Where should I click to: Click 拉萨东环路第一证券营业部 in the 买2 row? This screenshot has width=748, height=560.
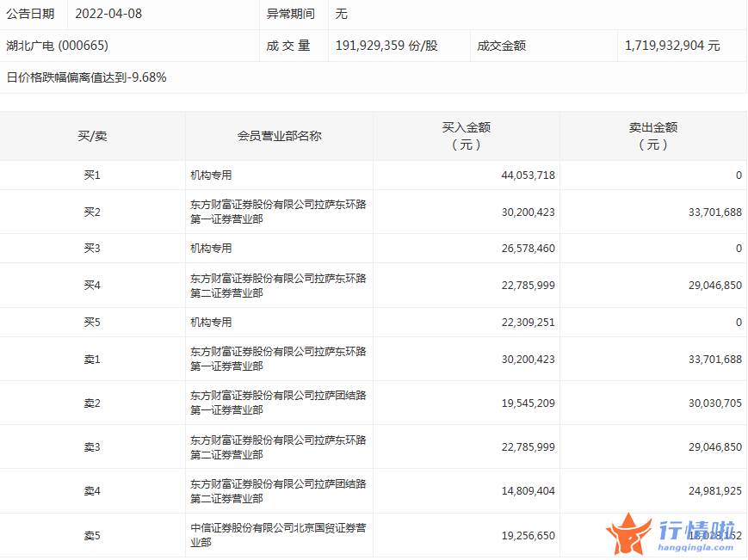click(278, 212)
